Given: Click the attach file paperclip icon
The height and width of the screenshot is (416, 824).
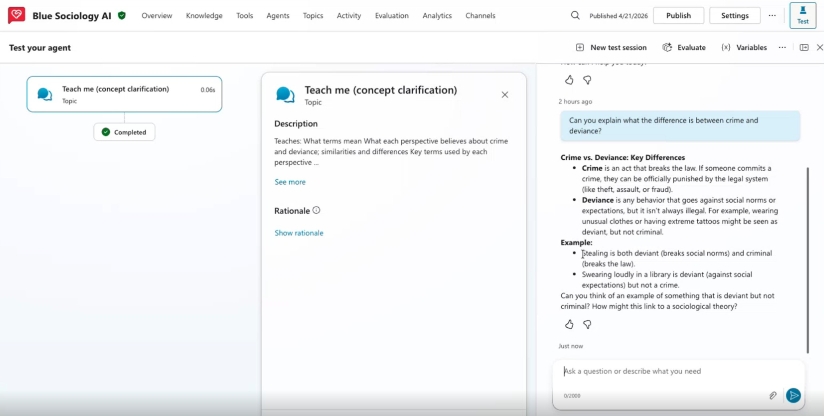Looking at the screenshot, I should click(x=772, y=396).
